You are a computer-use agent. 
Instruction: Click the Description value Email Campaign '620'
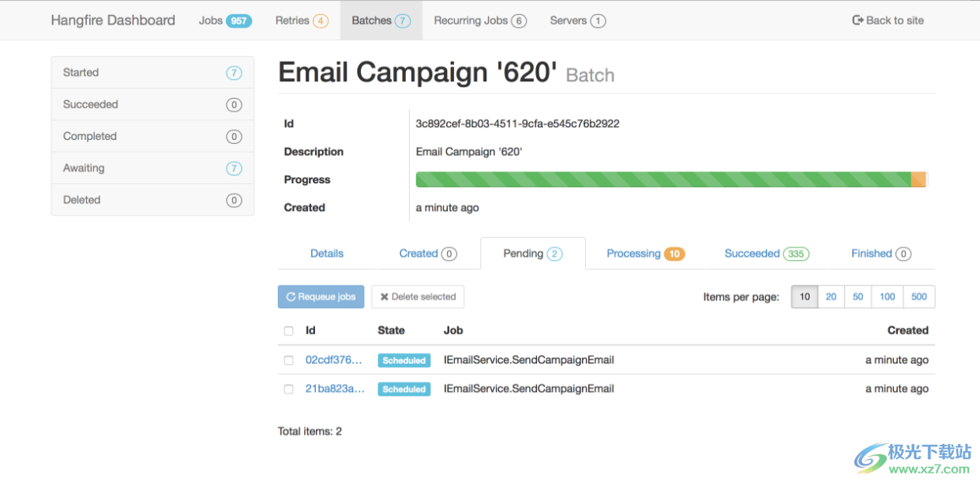[469, 152]
